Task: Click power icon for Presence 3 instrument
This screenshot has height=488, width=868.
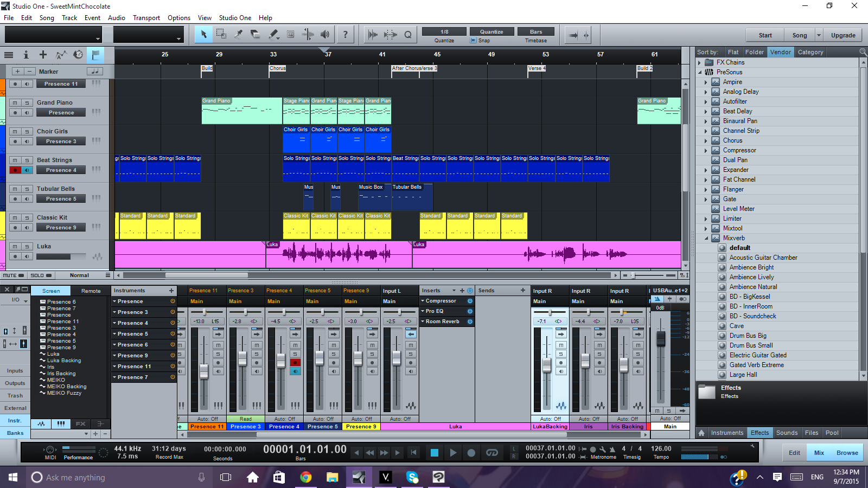Action: tap(173, 312)
